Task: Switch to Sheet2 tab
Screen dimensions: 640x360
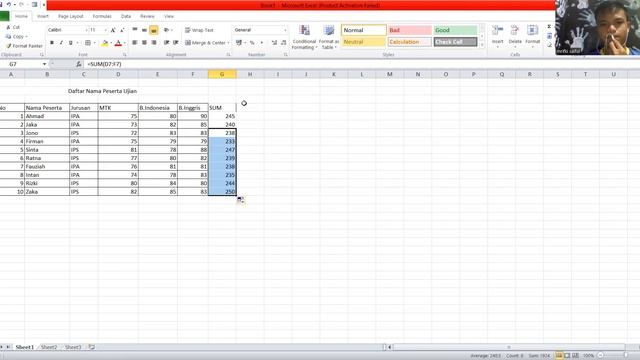Action: pyautogui.click(x=49, y=347)
